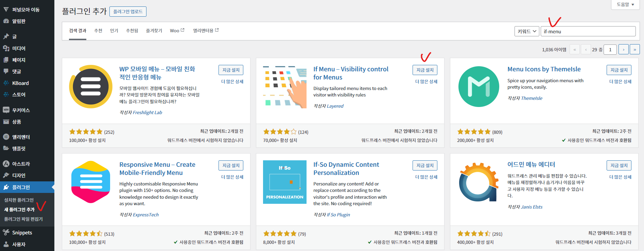Click the current page number field
This screenshot has height=251, width=644.
pyautogui.click(x=610, y=50)
